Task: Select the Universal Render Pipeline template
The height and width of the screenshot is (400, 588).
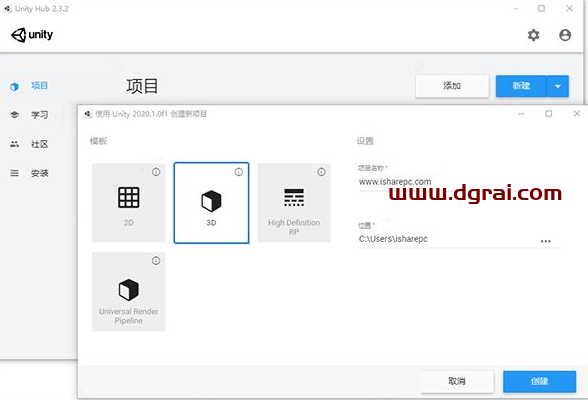Action: (x=129, y=292)
